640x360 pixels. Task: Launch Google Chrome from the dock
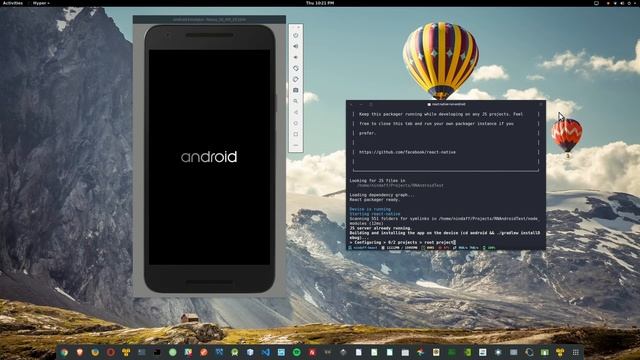[64, 352]
